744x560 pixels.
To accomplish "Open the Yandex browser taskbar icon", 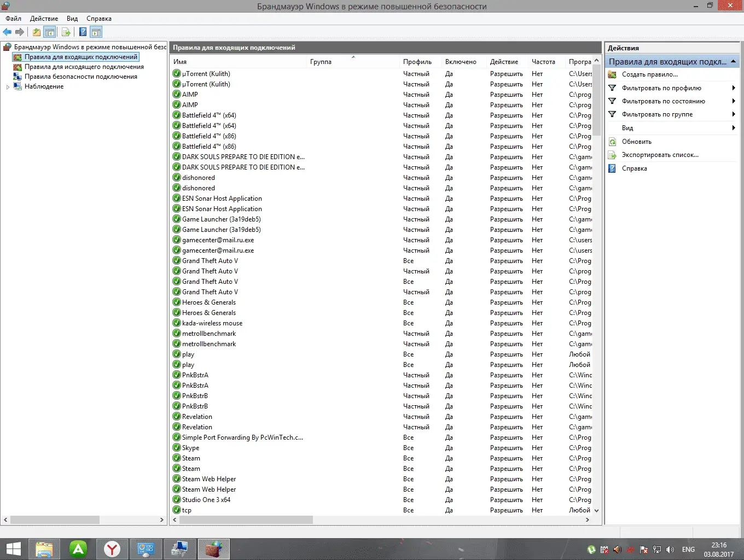I will (112, 549).
